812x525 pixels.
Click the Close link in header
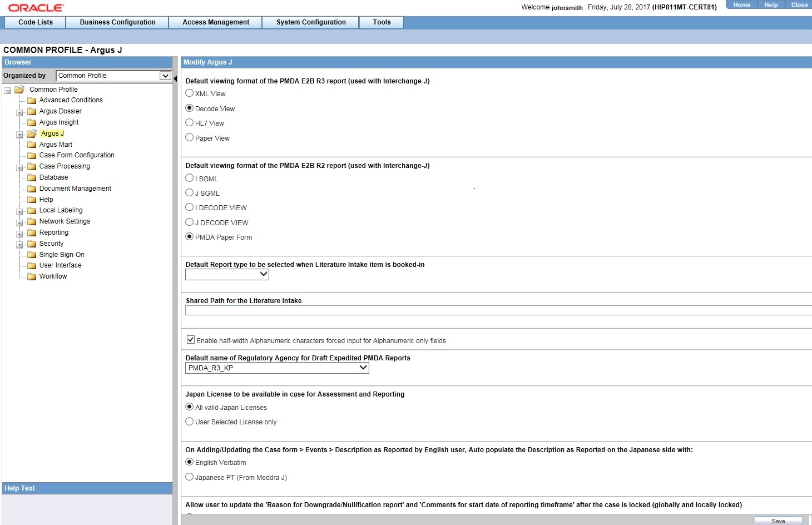[x=799, y=5]
